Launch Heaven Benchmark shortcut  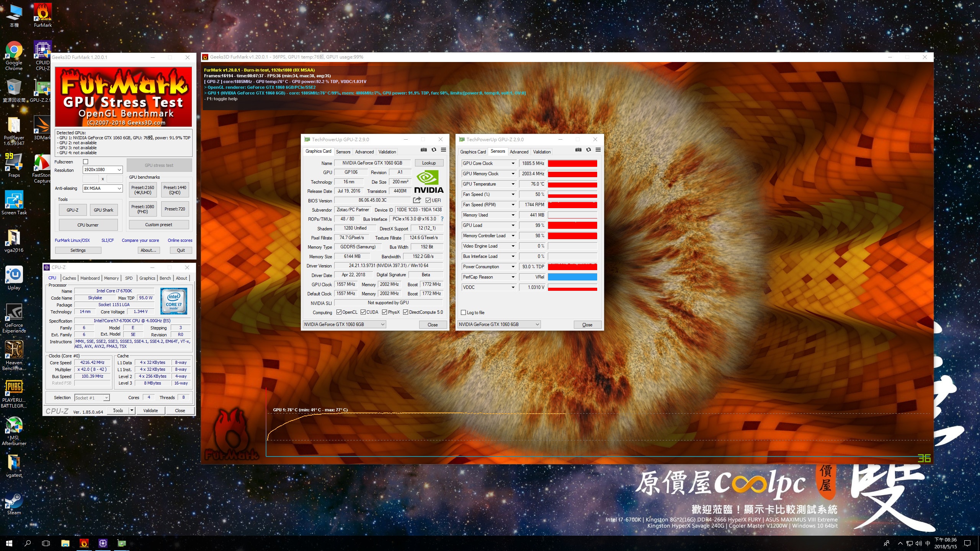(14, 356)
